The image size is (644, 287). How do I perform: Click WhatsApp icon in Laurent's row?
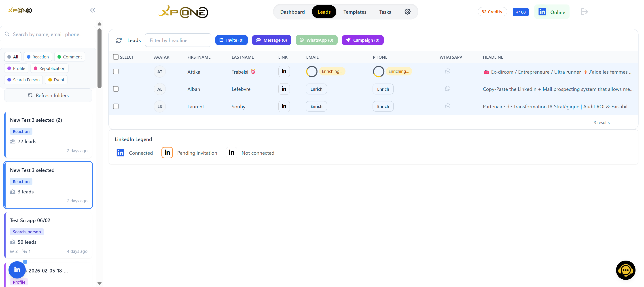(x=447, y=106)
